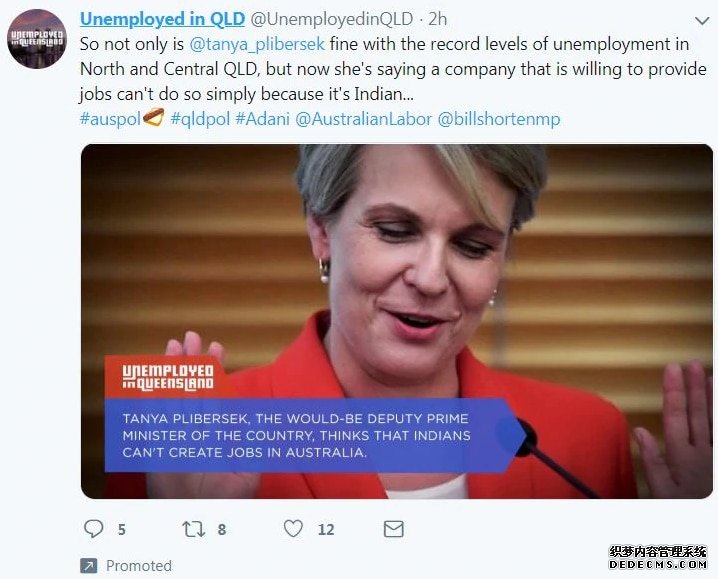Open the @UnemployedinQLD handle
This screenshot has height=579, width=718.
click(332, 19)
